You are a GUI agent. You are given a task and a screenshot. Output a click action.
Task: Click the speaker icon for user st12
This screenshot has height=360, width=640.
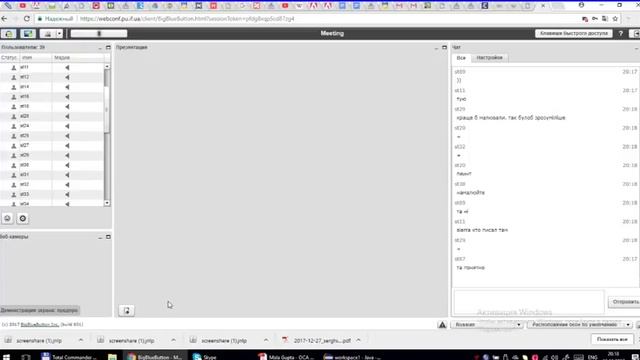click(67, 77)
